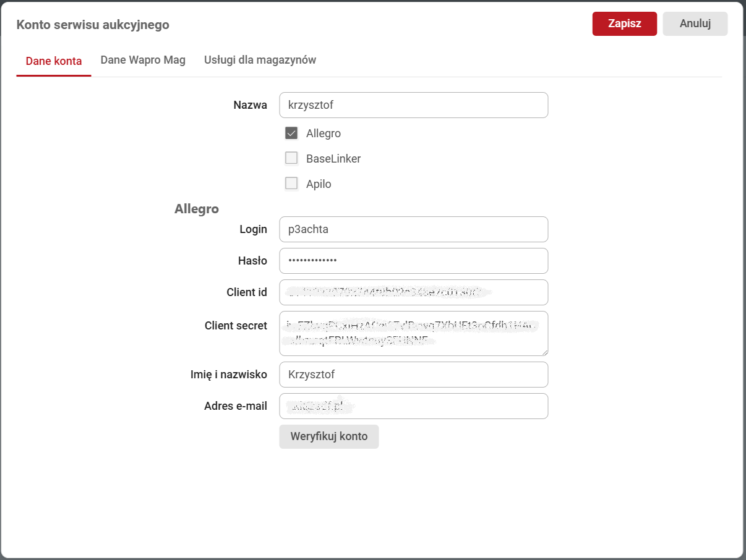Uncheck the Allegro checkbox
Image resolution: width=746 pixels, height=560 pixels.
[291, 133]
